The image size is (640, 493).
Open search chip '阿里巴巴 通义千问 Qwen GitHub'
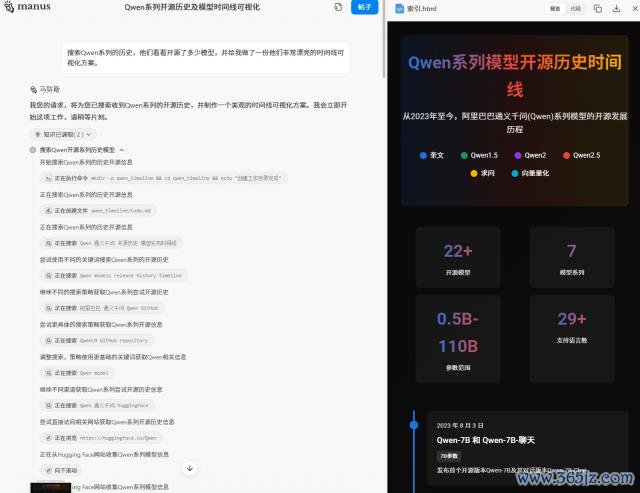tap(102, 308)
